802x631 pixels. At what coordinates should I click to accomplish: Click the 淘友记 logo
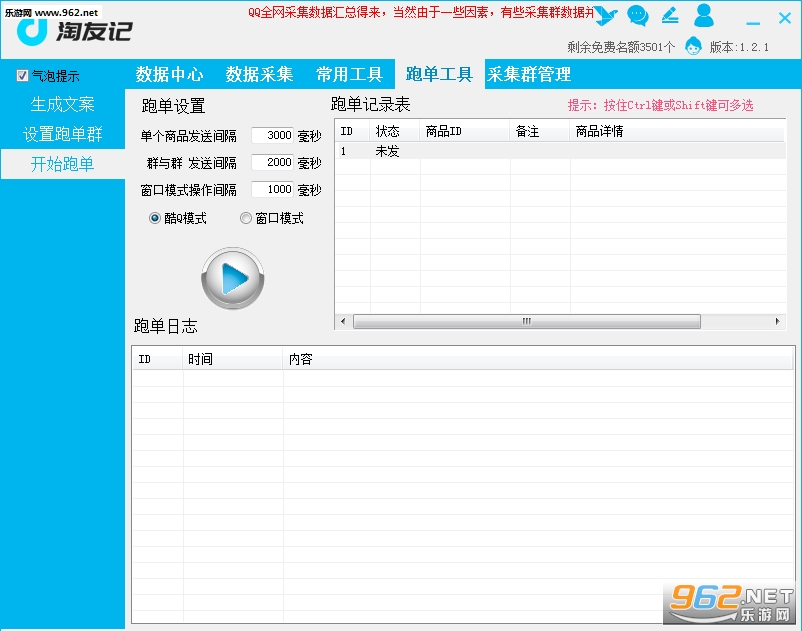(75, 32)
